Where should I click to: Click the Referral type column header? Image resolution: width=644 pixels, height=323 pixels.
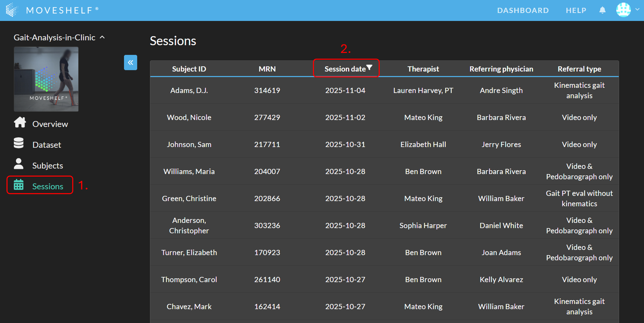pyautogui.click(x=579, y=69)
